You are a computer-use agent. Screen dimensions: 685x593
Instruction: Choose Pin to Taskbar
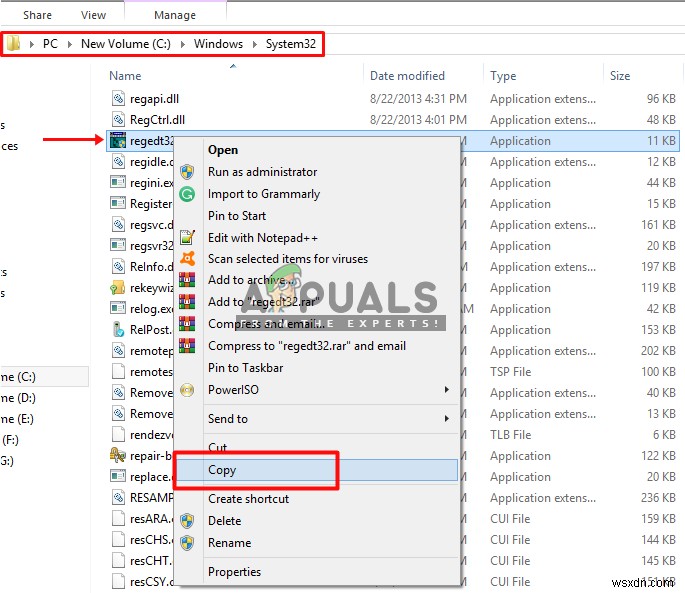tap(246, 368)
